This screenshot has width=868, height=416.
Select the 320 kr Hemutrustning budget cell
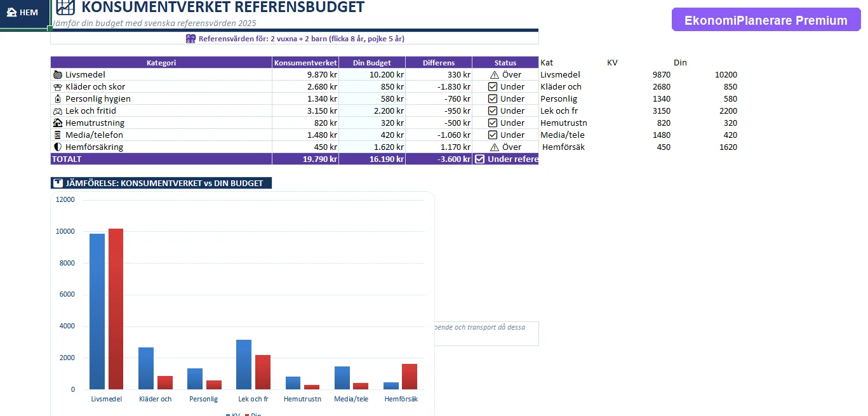click(x=372, y=123)
